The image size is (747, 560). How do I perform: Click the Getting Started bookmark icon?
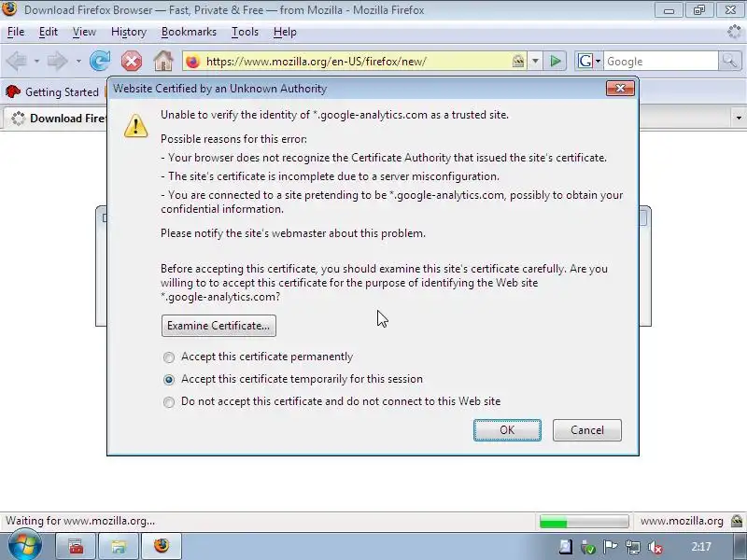point(13,91)
